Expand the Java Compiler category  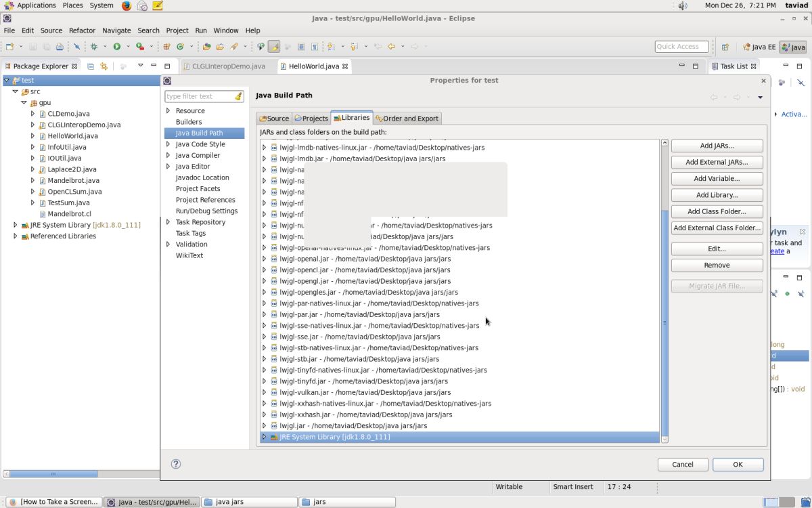coord(168,155)
